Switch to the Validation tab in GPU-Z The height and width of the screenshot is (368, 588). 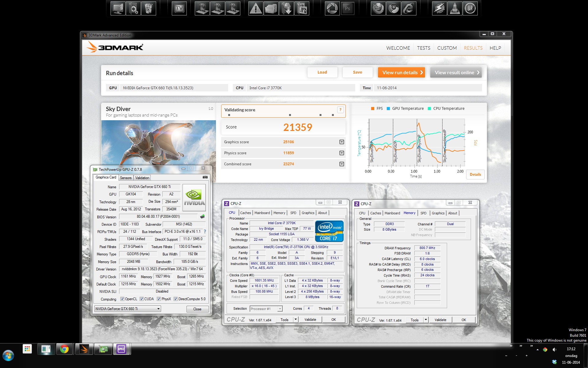142,178
